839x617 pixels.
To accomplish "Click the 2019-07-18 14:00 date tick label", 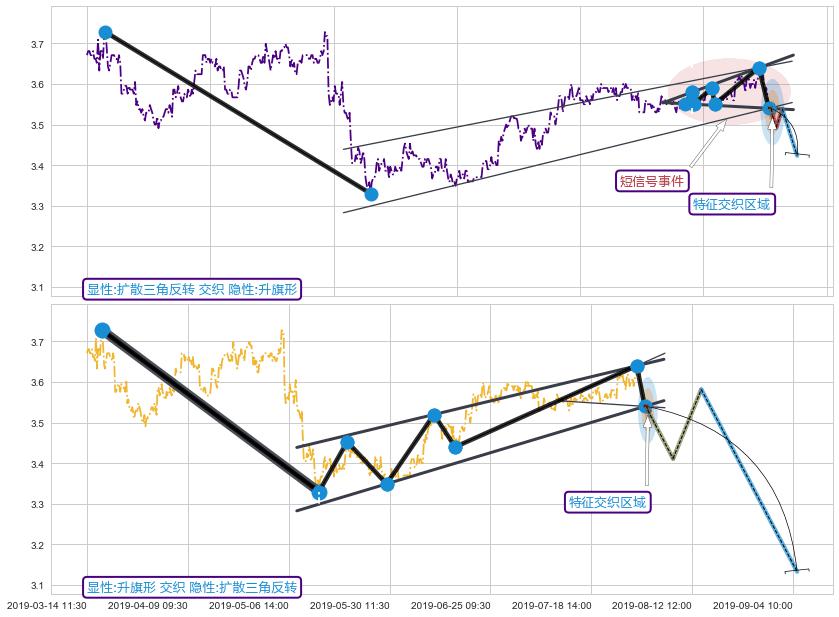I will [552, 605].
